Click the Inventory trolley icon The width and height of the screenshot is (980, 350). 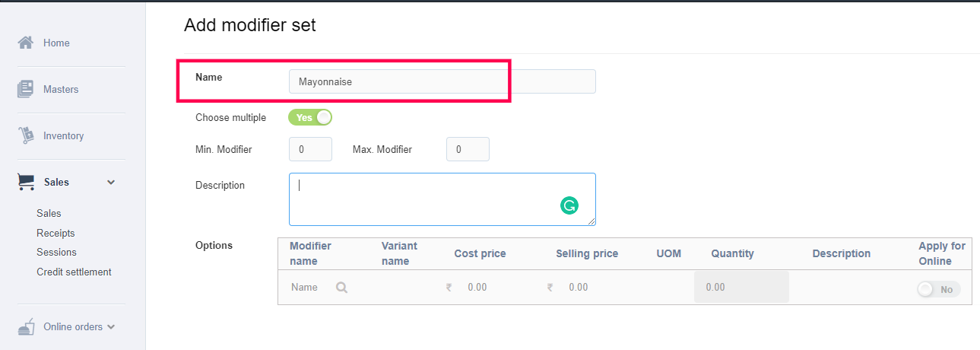pyautogui.click(x=25, y=135)
